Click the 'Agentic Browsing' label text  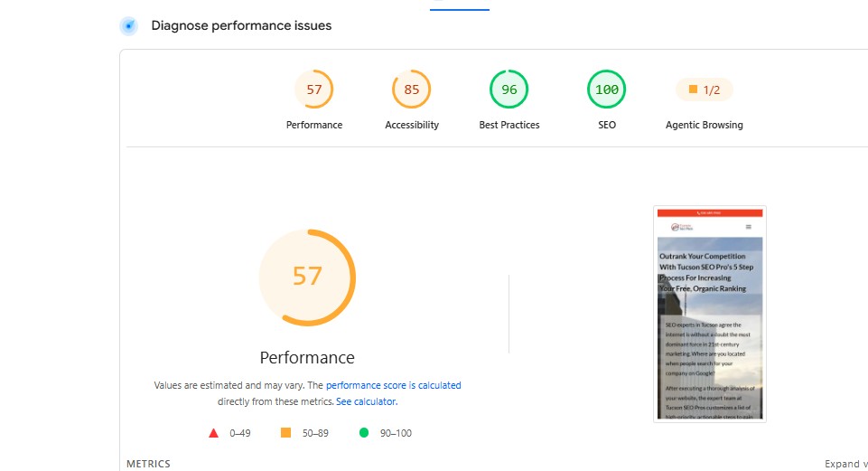(705, 126)
